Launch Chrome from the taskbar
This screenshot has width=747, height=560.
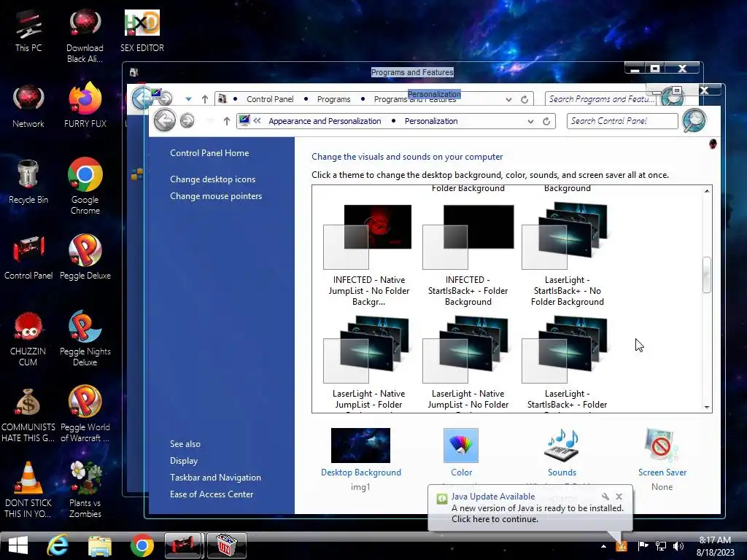142,545
